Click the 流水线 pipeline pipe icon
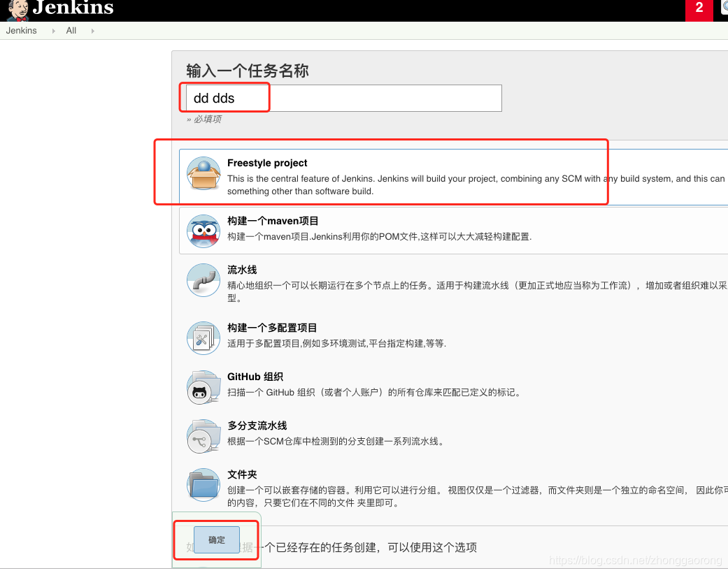Viewport: 728px width, 573px height. 204,280
